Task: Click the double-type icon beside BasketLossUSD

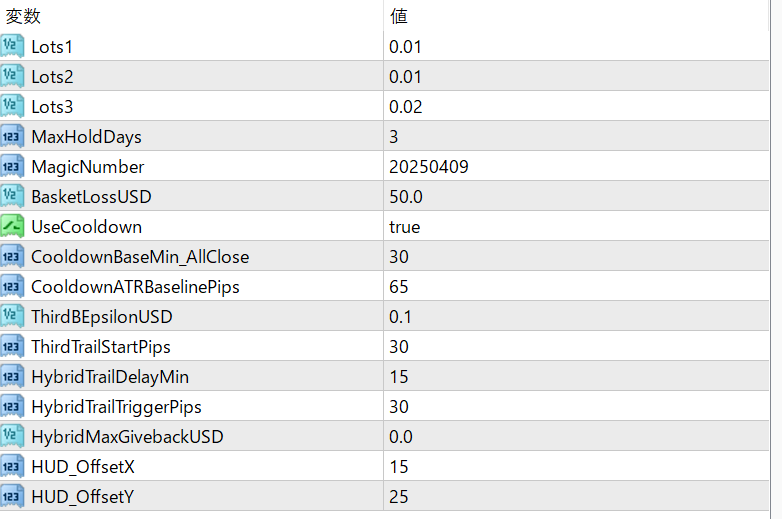Action: 12,196
